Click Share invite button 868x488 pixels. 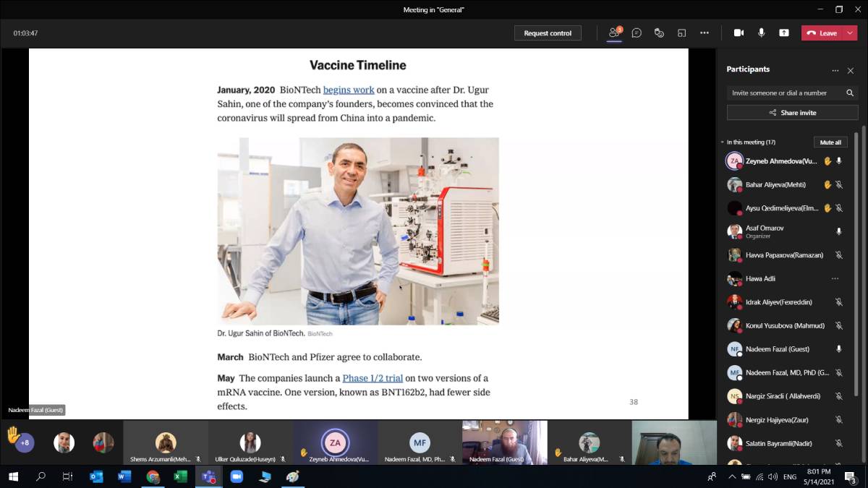(x=792, y=113)
